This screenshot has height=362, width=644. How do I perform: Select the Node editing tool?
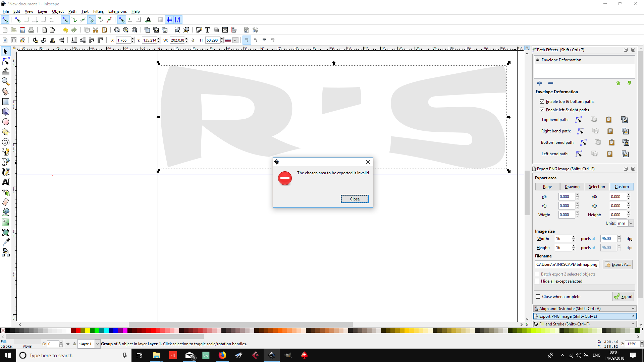(x=5, y=61)
